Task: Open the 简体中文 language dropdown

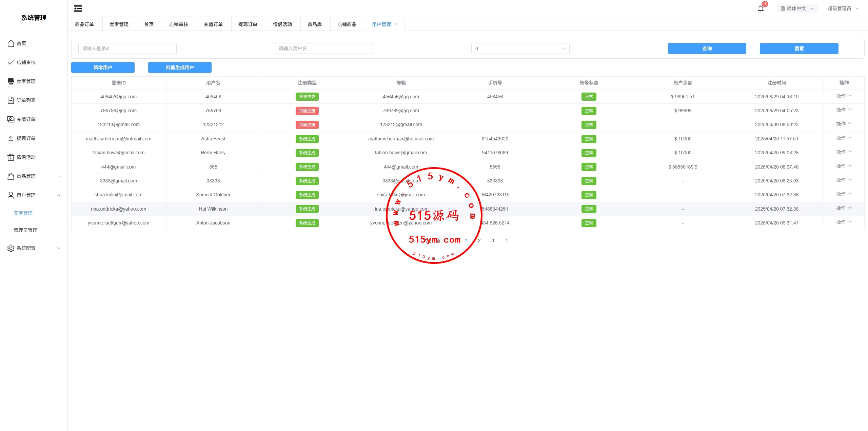Action: [797, 8]
